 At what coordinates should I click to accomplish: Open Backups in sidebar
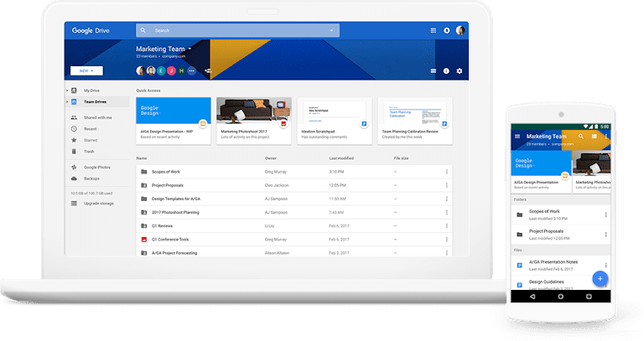[91, 178]
